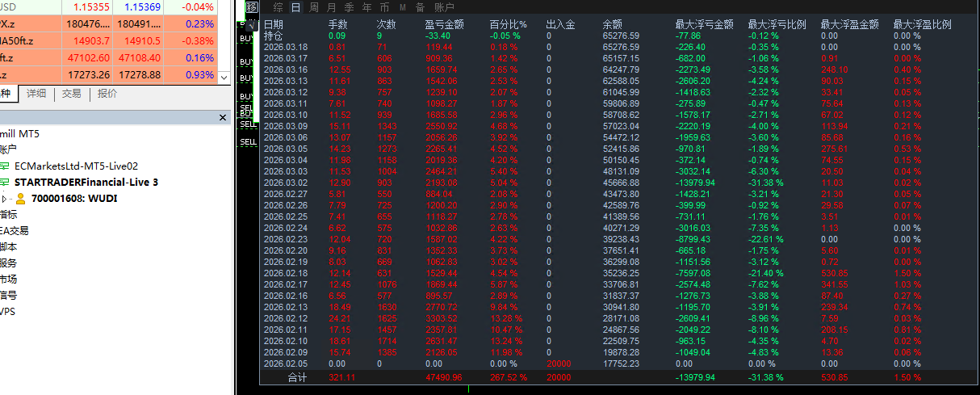The width and height of the screenshot is (980, 395).
Task: Click the 最大浮盈金额 column header
Action: point(850,25)
